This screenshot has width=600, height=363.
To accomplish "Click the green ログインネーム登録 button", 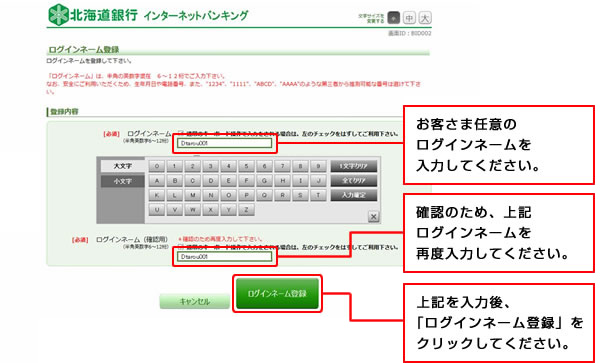I will pyautogui.click(x=277, y=293).
